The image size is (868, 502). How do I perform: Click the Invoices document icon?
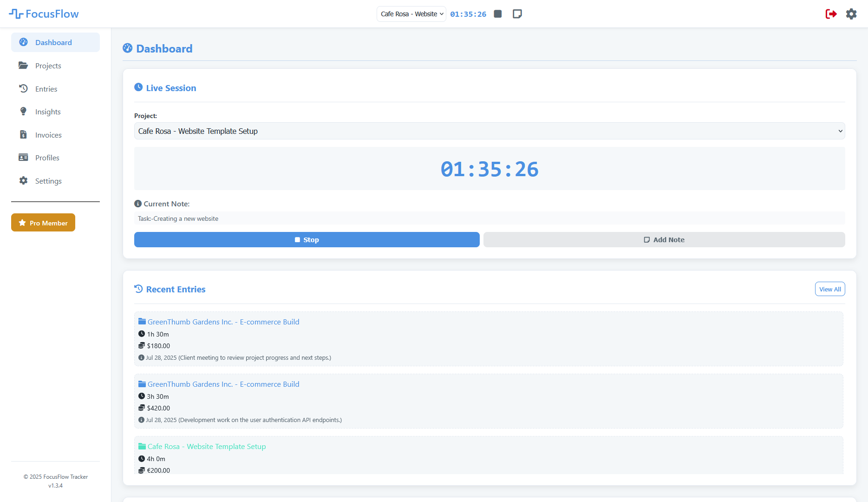click(x=23, y=135)
